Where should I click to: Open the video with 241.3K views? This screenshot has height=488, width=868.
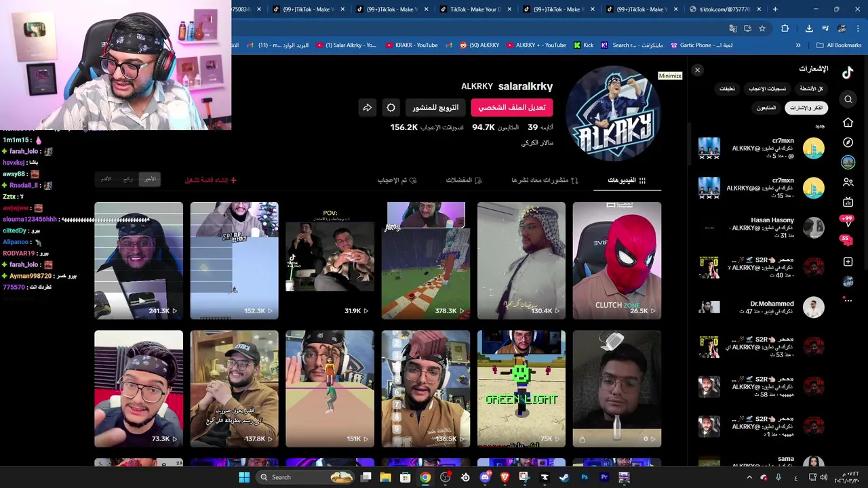click(x=138, y=260)
